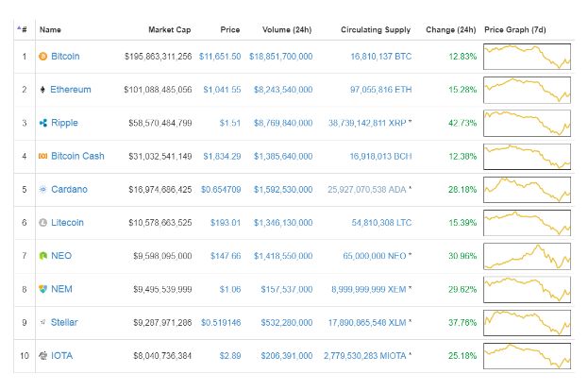Open the Bitcoin Cash name link
This screenshot has width=588, height=391.
[77, 156]
